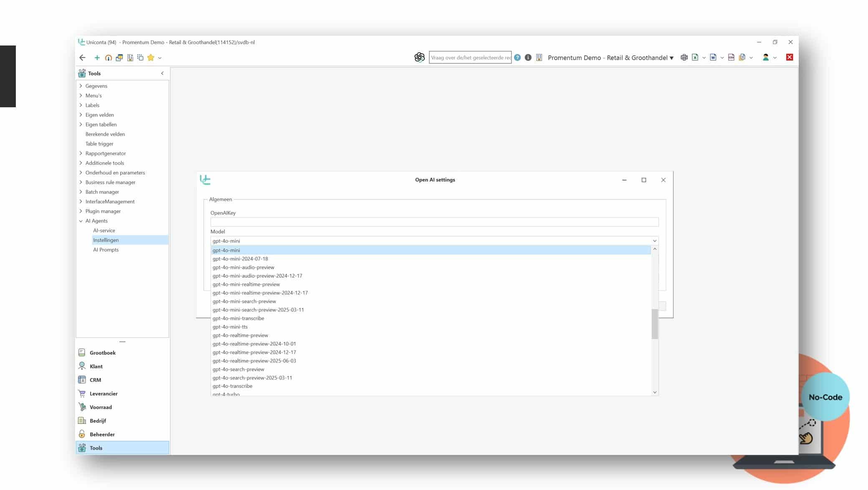Expand Eigen tabellen tree node
This screenshot has height=490, width=868.
[x=81, y=124]
